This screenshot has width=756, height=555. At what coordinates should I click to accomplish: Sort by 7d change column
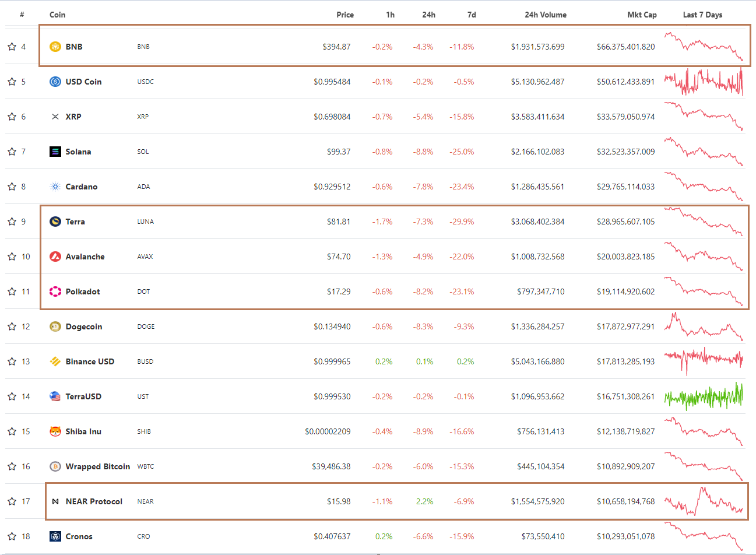pyautogui.click(x=472, y=15)
